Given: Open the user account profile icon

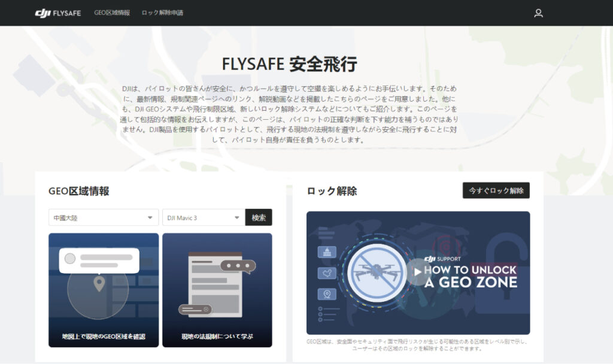Looking at the screenshot, I should tap(538, 13).
